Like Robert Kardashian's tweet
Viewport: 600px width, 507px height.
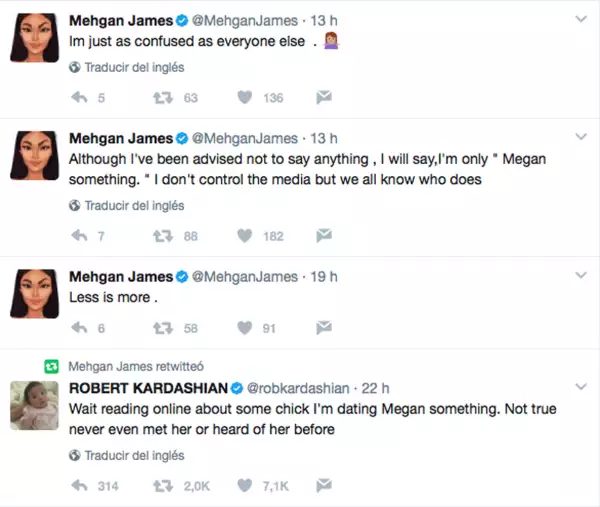244,486
